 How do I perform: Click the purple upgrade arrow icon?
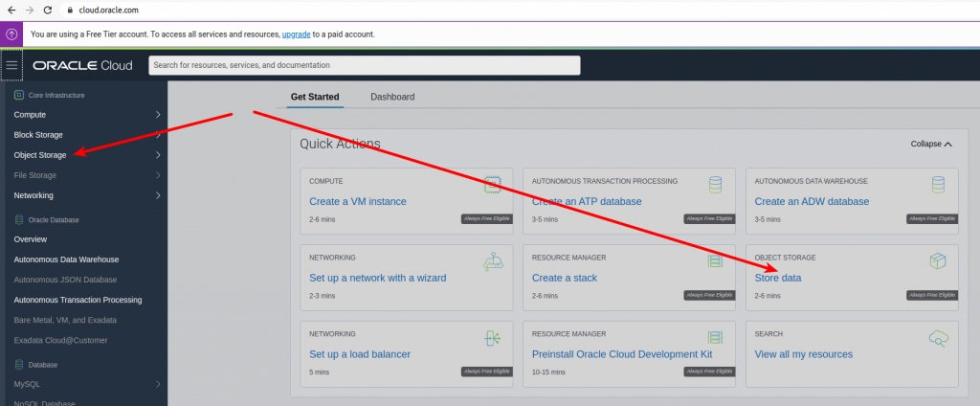tap(11, 34)
